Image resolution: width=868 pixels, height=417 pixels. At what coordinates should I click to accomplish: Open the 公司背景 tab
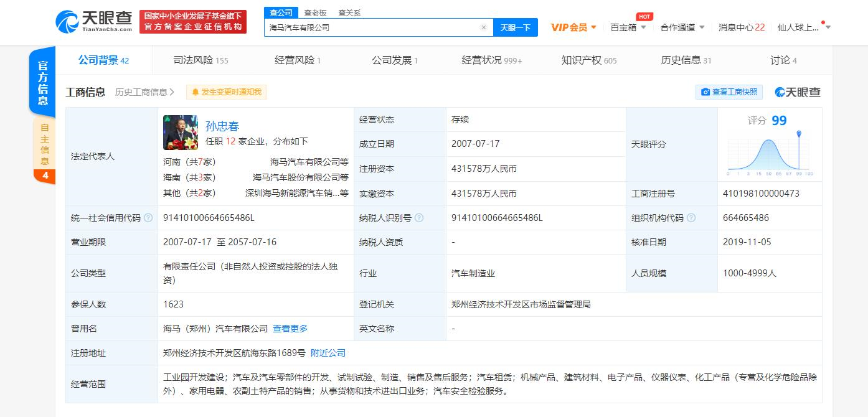(x=103, y=60)
